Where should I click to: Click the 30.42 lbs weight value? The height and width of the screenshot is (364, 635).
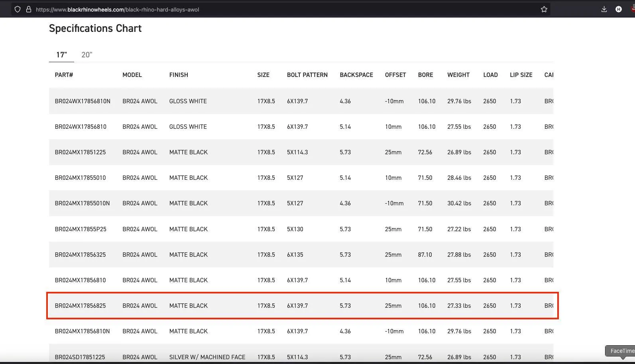click(x=459, y=203)
